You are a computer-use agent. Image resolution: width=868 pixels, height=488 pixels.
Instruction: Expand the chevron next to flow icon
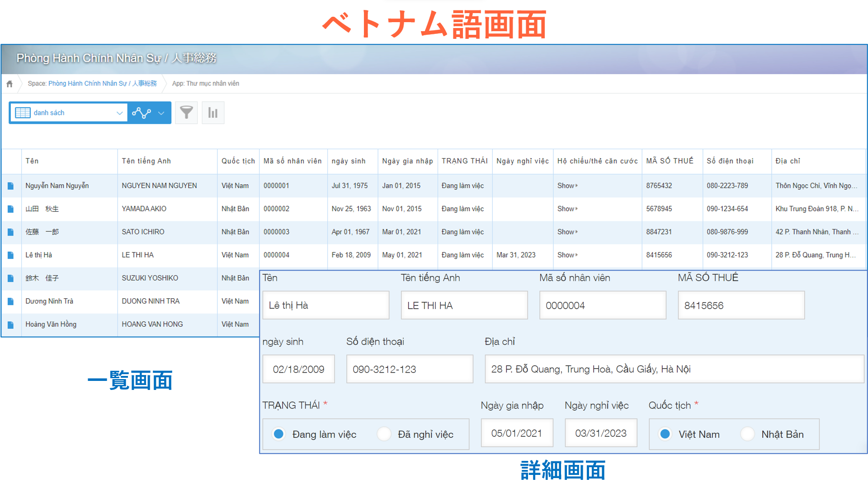161,113
